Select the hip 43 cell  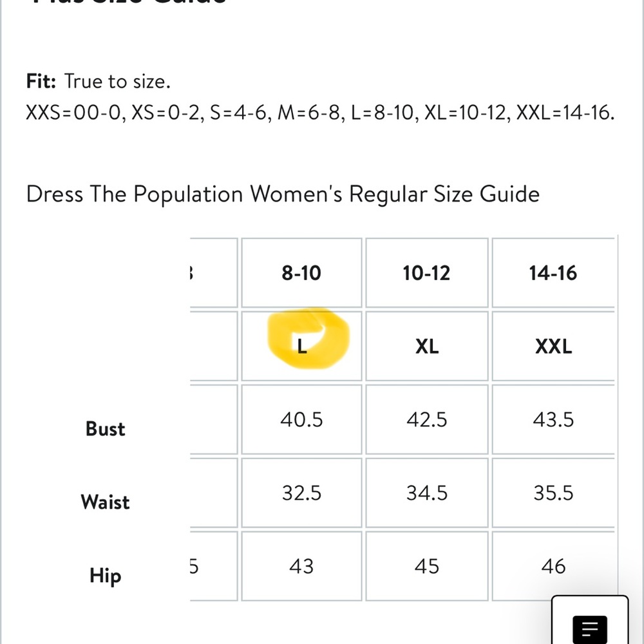pyautogui.click(x=301, y=566)
